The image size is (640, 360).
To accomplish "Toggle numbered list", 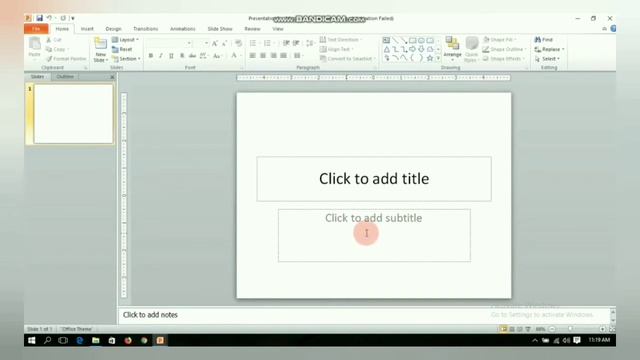I will pos(267,43).
